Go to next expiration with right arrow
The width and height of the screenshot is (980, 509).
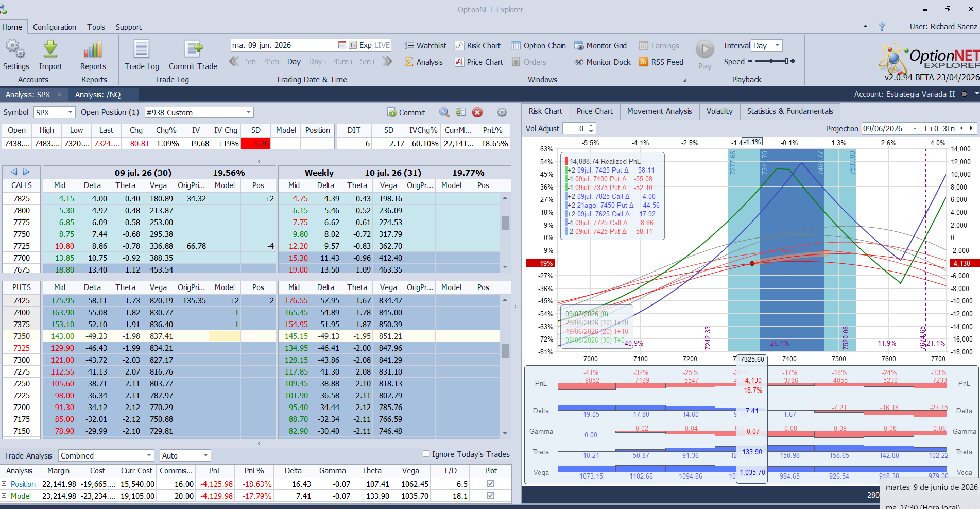pyautogui.click(x=26, y=172)
